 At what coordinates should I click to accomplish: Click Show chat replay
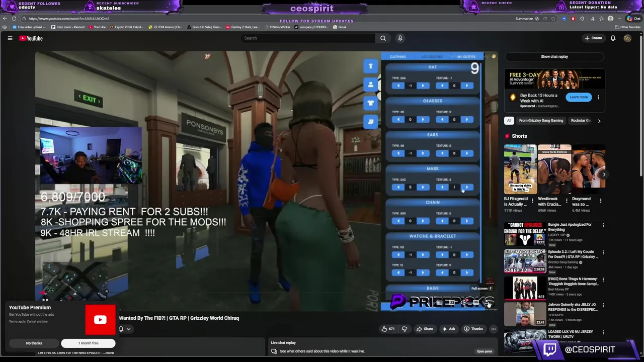554,57
